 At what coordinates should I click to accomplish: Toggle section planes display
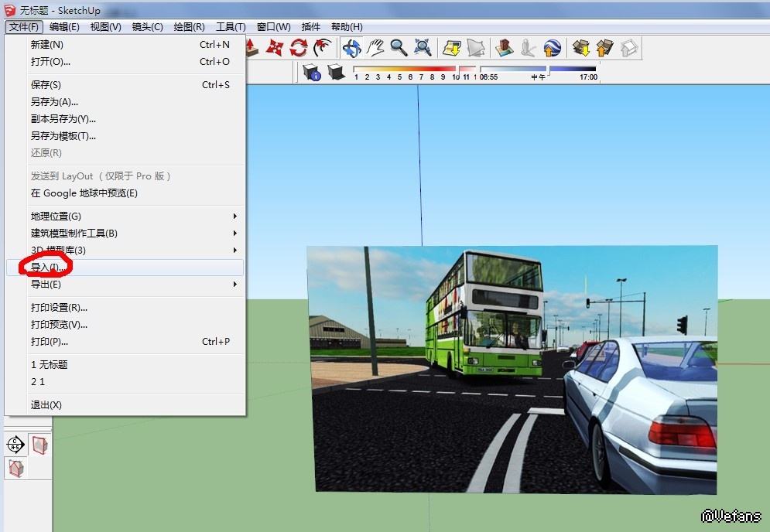39,444
